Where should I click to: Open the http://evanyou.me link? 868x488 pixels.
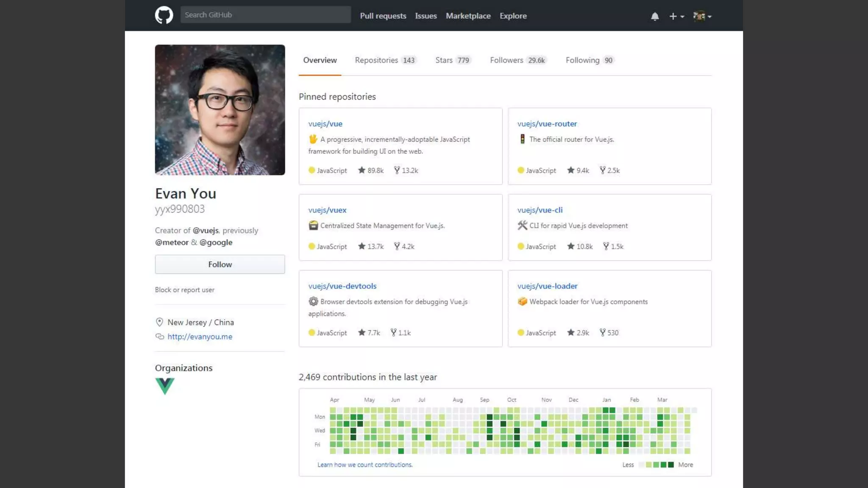[x=200, y=337]
